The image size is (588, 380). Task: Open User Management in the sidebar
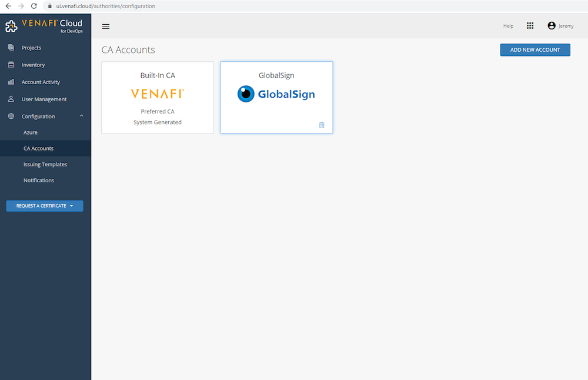point(45,99)
